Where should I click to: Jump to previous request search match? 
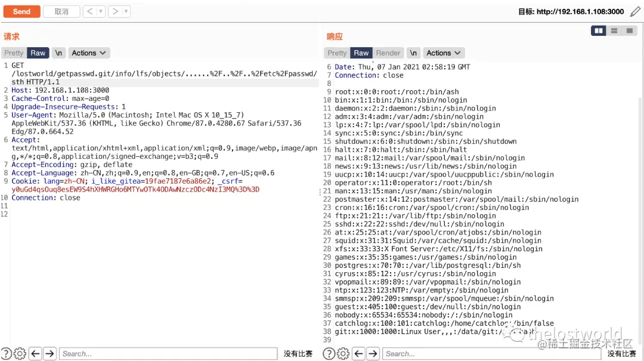coord(35,354)
